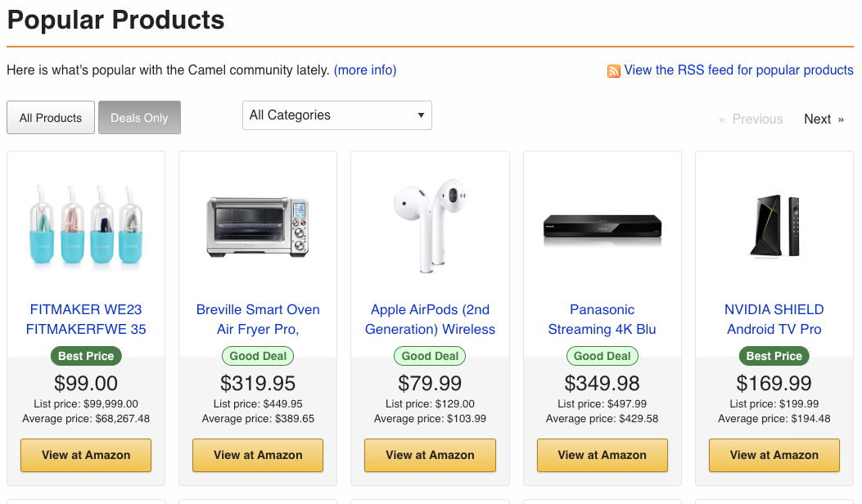Go to the Next page of products
This screenshot has width=862, height=504.
[x=824, y=119]
